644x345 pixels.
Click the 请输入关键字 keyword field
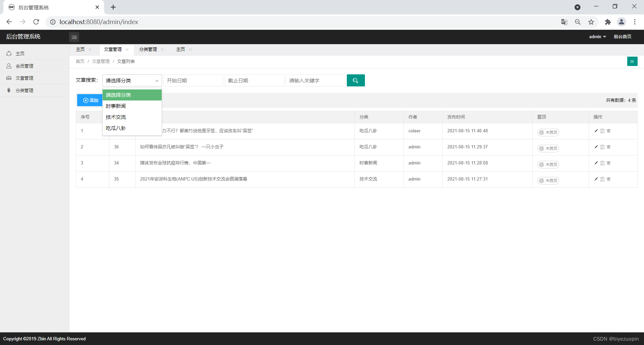click(x=316, y=80)
